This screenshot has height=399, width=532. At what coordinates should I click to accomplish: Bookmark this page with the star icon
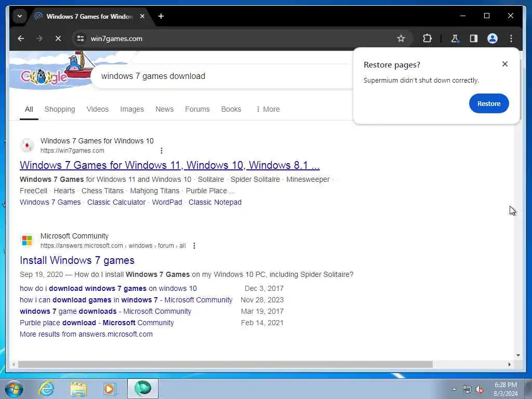pos(401,38)
